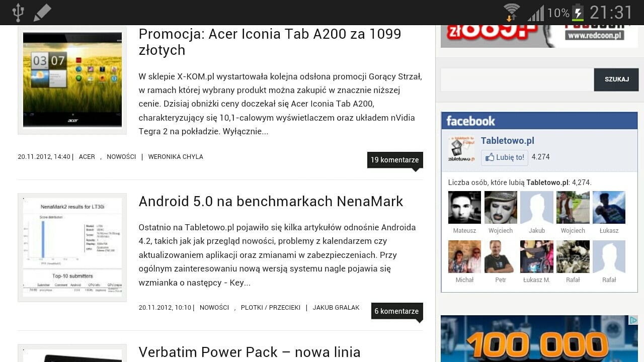This screenshot has width=644, height=362.
Task: Open first Wojciech's face-paint profile picture
Action: coord(501,207)
